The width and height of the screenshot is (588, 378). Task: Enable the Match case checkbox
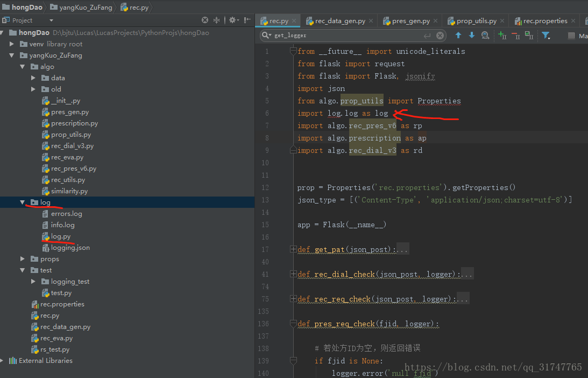coord(570,36)
